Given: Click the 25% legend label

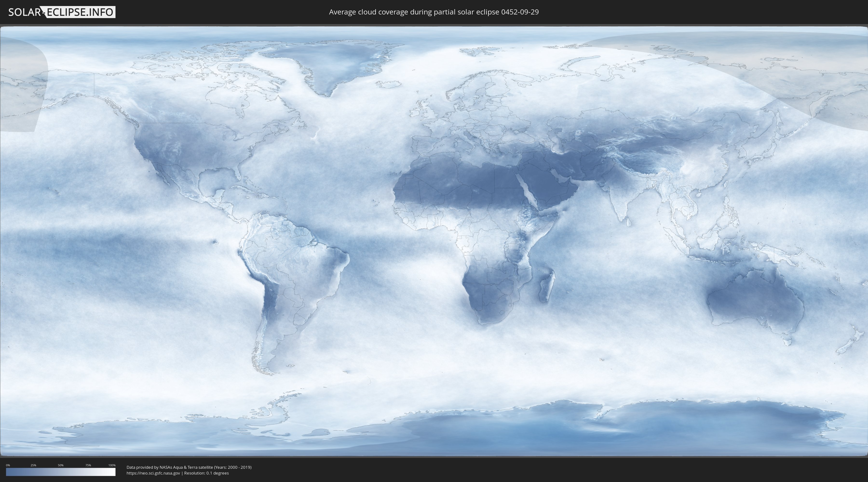Looking at the screenshot, I should click(x=33, y=465).
